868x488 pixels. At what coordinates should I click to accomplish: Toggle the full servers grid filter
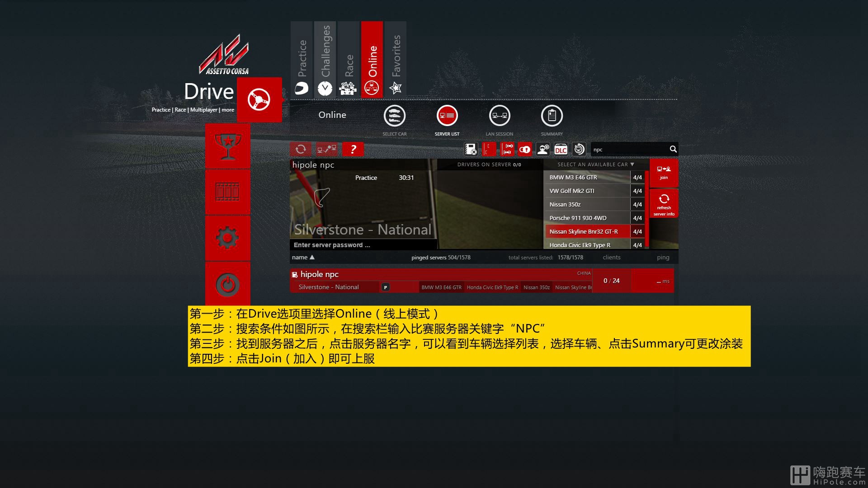tap(507, 149)
